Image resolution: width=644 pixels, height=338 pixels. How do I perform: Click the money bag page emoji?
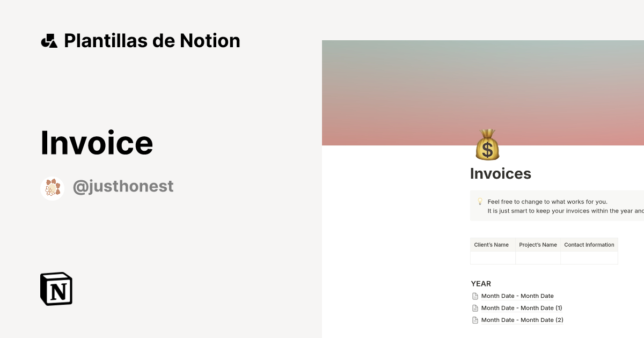488,145
